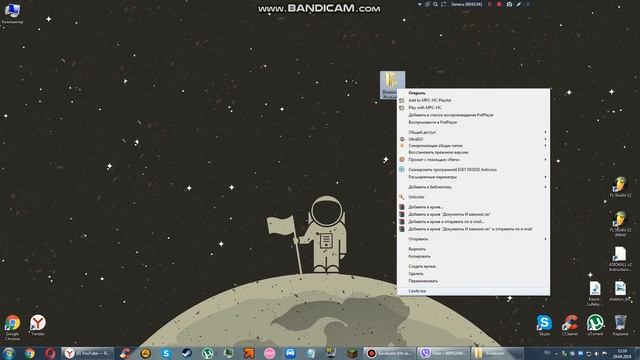Choose Копировать in the context menu
The image size is (640, 360).
point(473,256)
